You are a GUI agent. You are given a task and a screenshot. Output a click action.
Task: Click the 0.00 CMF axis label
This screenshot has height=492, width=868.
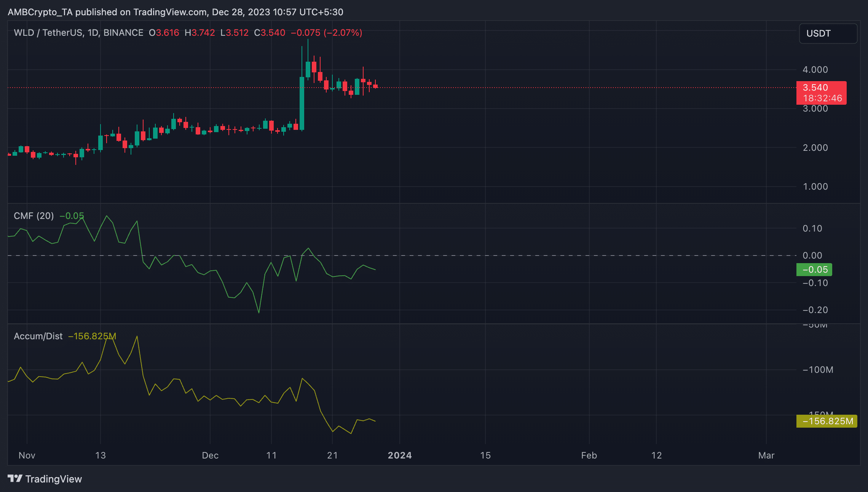[812, 256]
